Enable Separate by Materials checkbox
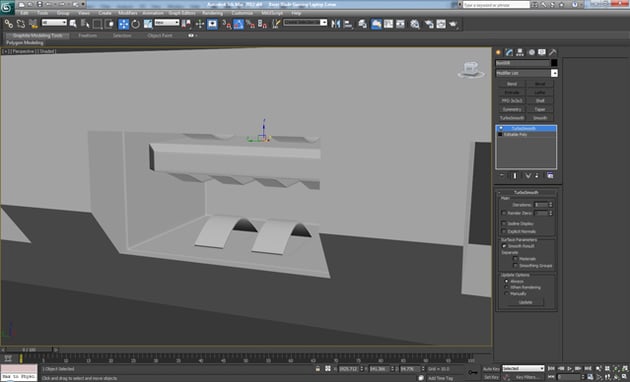The height and width of the screenshot is (382, 630). click(515, 259)
